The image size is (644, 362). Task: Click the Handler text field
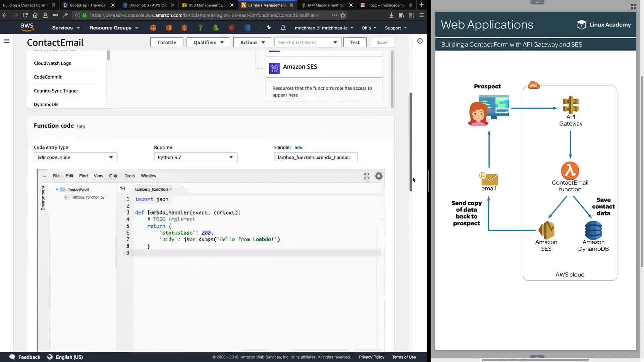(x=315, y=157)
